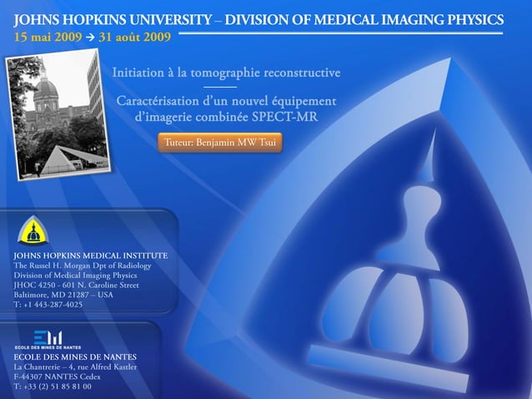532x399 pixels.
Task: Click the Ecole des Mines de Nantes logo
Action: (x=48, y=340)
